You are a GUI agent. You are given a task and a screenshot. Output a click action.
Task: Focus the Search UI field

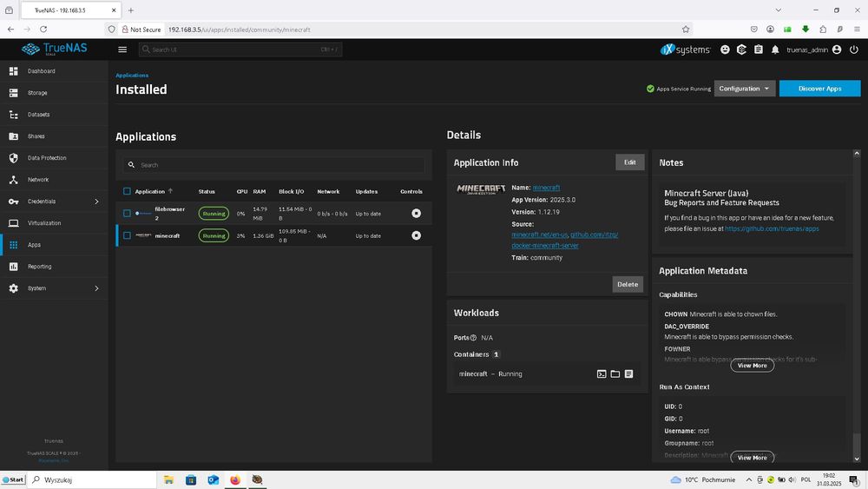240,50
